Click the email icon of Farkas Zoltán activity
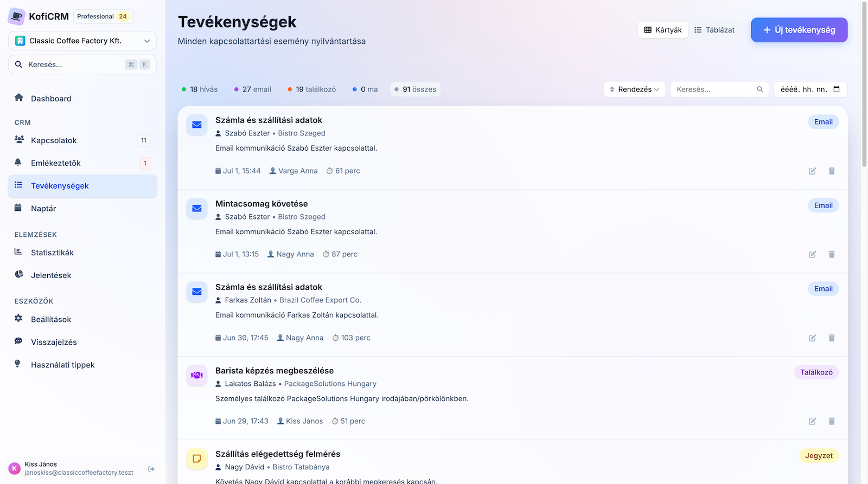This screenshot has width=868, height=484. pyautogui.click(x=197, y=292)
